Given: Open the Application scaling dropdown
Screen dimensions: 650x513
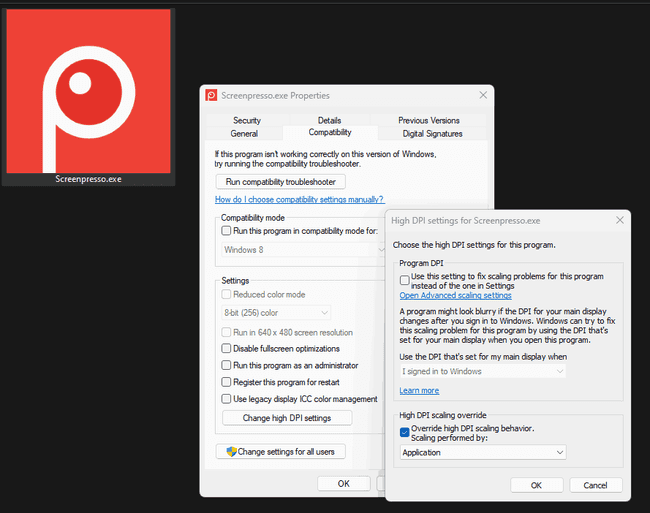Looking at the screenshot, I should coord(482,452).
